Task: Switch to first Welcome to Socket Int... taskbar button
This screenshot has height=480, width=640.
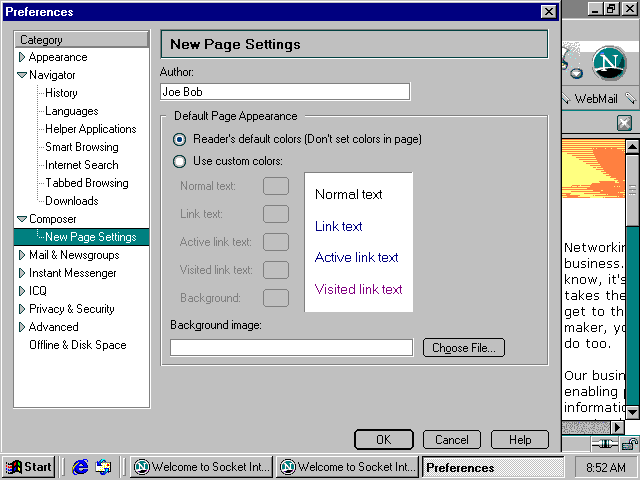Action: (x=202, y=467)
